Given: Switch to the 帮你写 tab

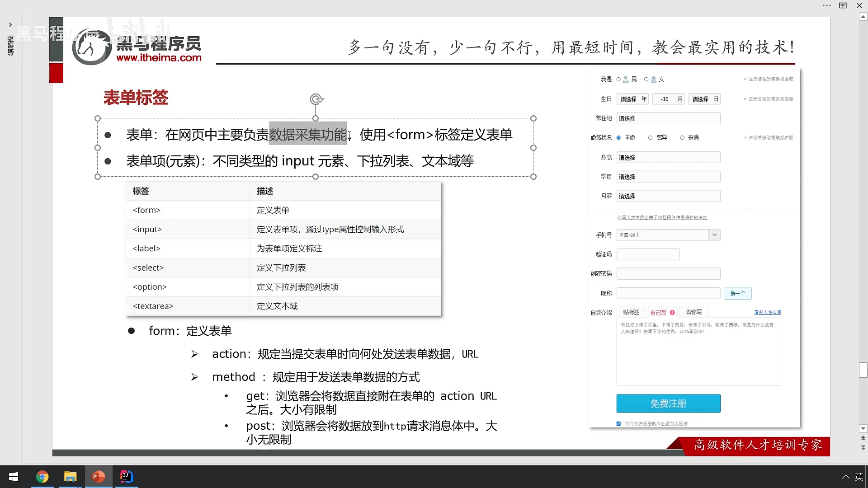Looking at the screenshot, I should tap(693, 312).
